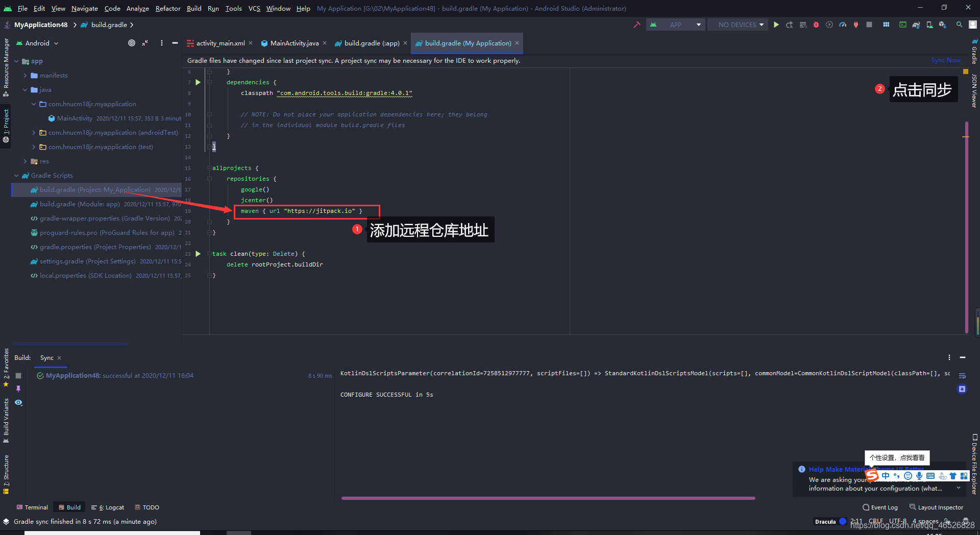Open the VCS menu
This screenshot has width=980, height=535.
click(254, 8)
